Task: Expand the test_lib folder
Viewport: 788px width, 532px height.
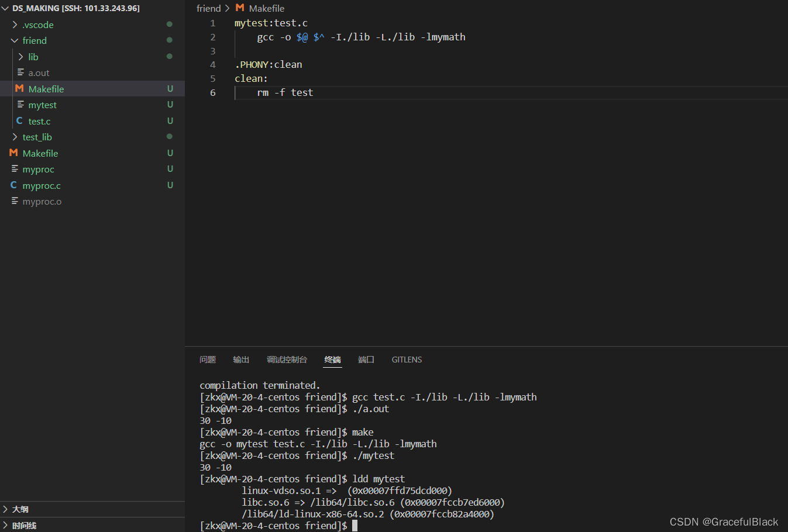Action: click(x=15, y=137)
